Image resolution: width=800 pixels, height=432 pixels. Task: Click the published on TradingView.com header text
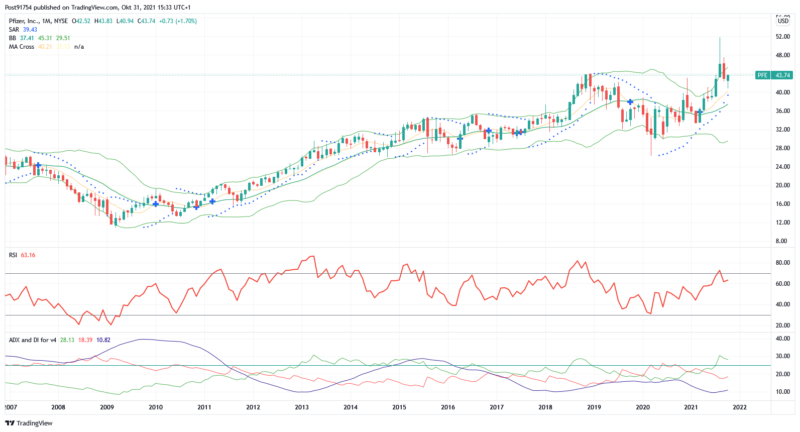(100, 7)
